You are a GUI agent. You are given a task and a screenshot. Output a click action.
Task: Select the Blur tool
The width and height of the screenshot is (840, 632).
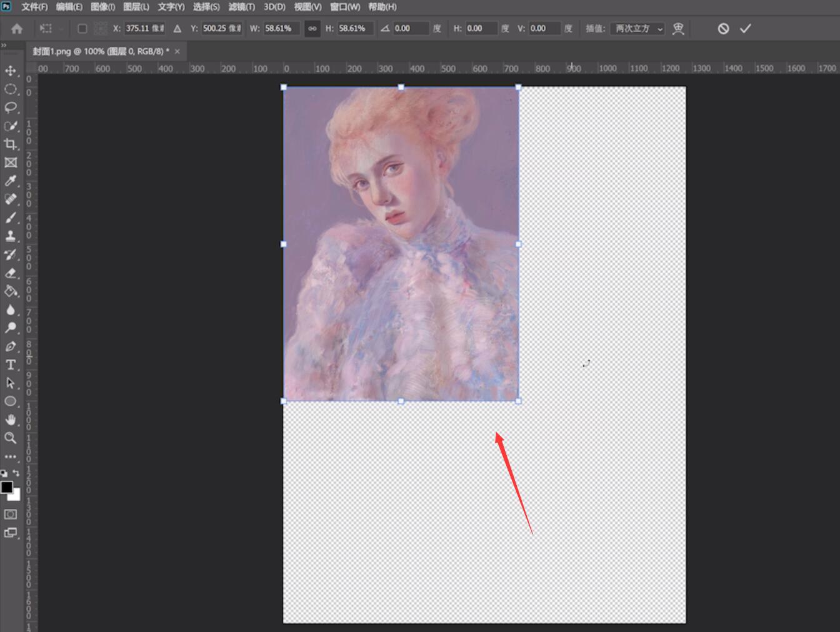point(11,310)
